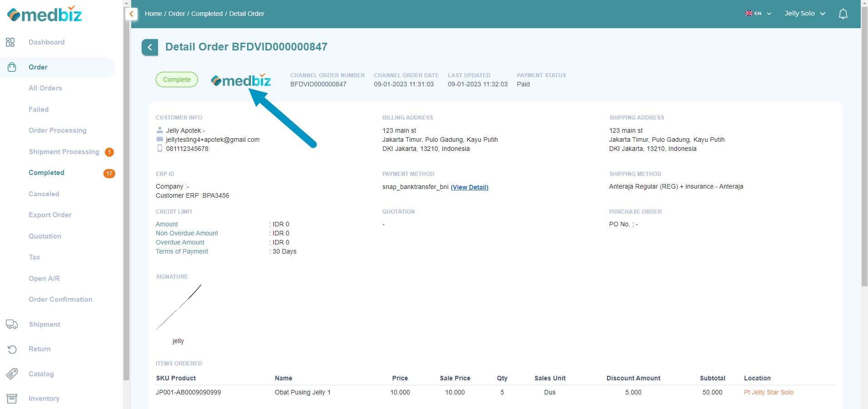Open notifications with the bell icon
This screenshot has height=409, width=868.
pos(843,13)
